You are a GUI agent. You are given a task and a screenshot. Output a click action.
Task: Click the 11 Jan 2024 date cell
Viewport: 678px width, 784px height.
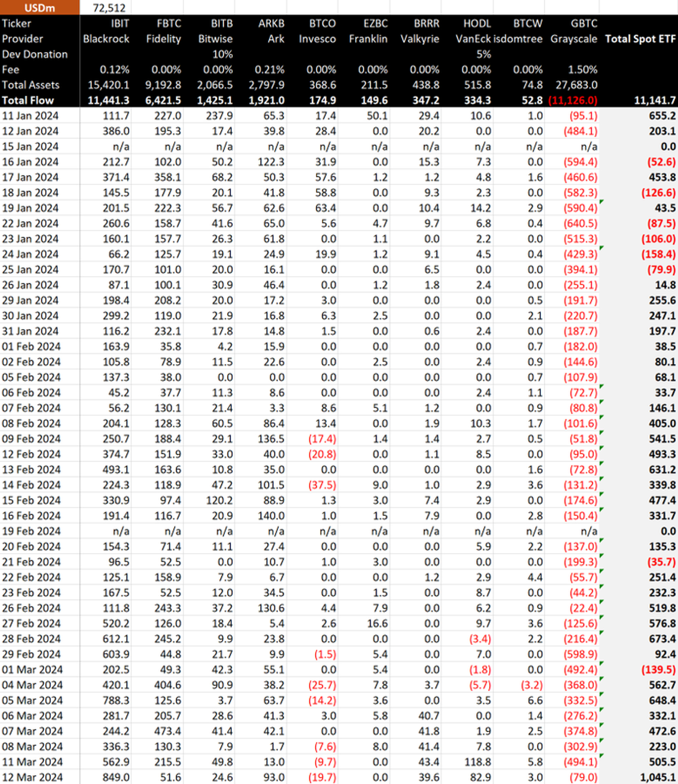tap(30, 116)
